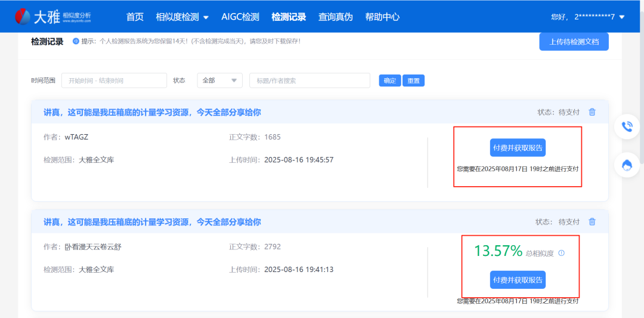Delete the first detection record via trash icon
Image resolution: width=644 pixels, height=318 pixels.
pos(592,112)
